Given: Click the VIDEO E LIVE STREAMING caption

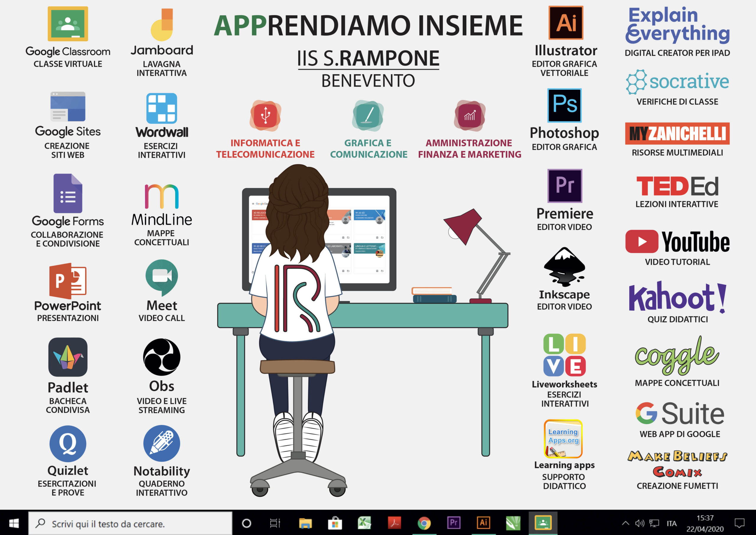Looking at the screenshot, I should [162, 406].
